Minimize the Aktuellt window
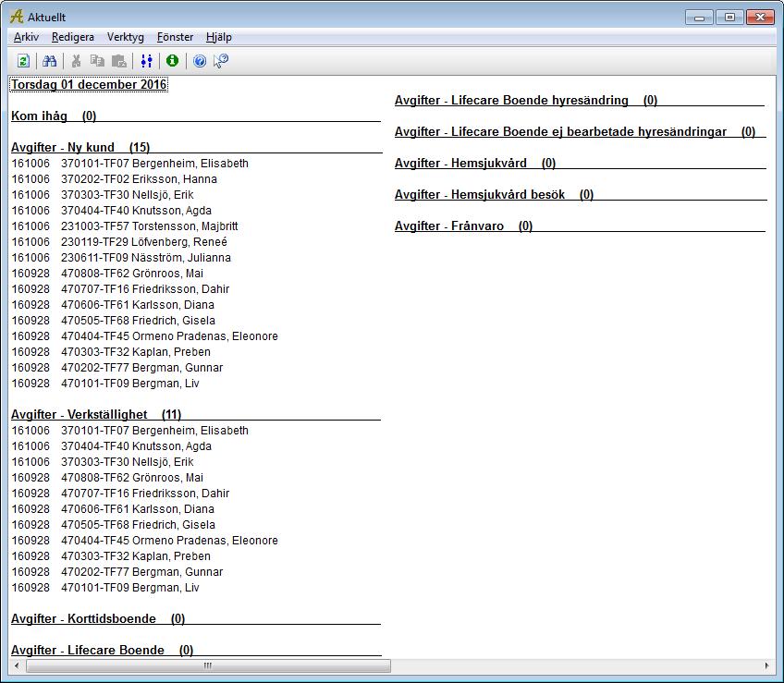This screenshot has width=784, height=683. (x=700, y=18)
